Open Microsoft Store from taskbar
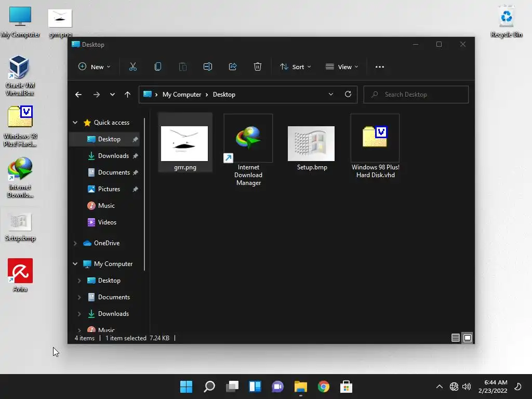This screenshot has width=532, height=399. (x=346, y=387)
